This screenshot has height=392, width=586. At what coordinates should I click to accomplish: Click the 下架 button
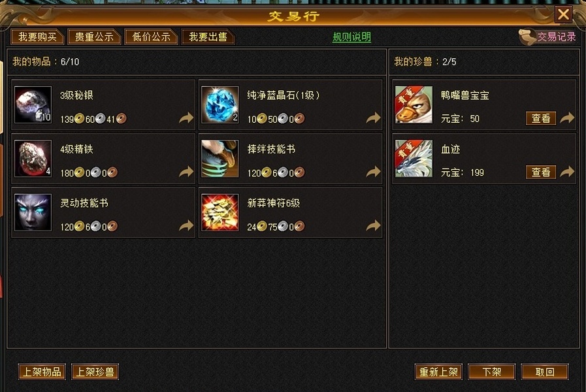[x=491, y=372]
